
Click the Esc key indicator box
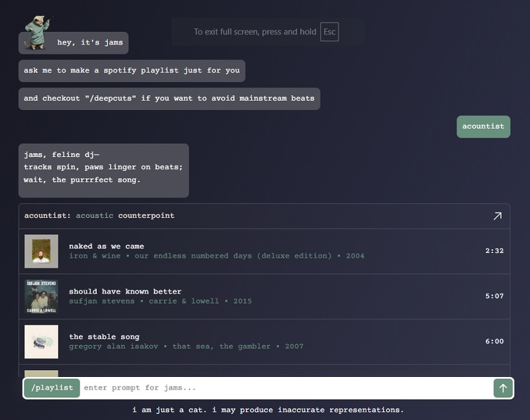[x=329, y=32]
